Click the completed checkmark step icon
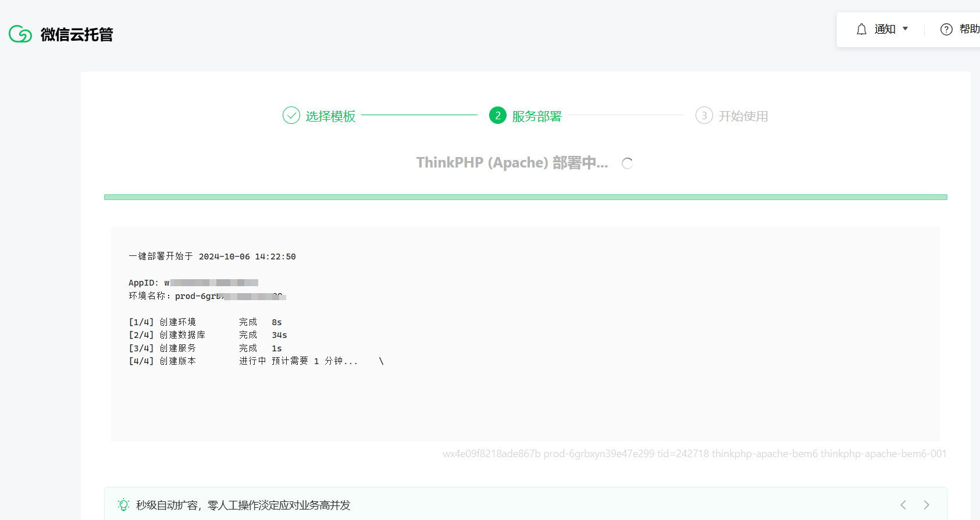Screen dimensions: 980x520 [x=291, y=115]
